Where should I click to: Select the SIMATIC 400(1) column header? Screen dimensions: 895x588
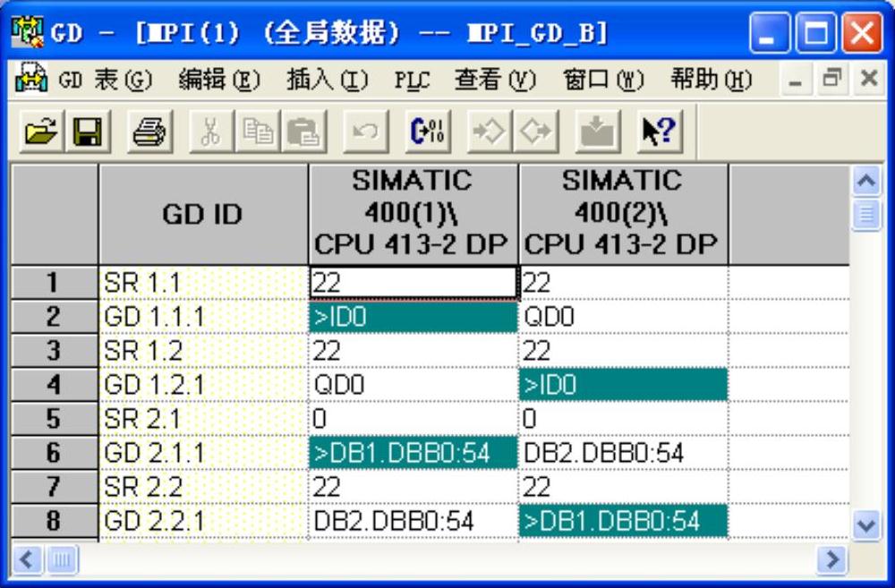413,214
